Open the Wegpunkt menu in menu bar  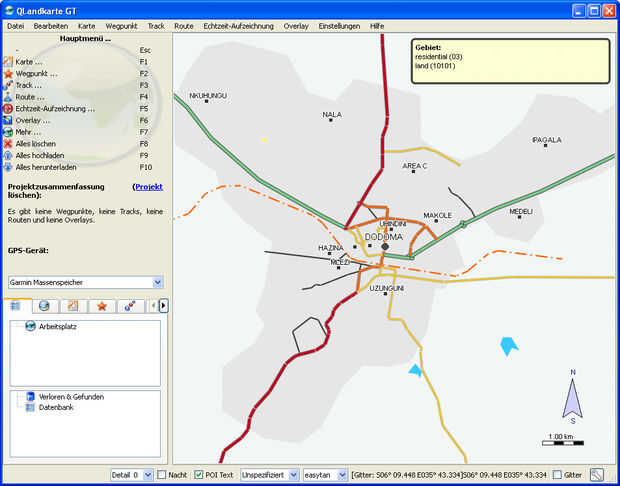[x=121, y=26]
